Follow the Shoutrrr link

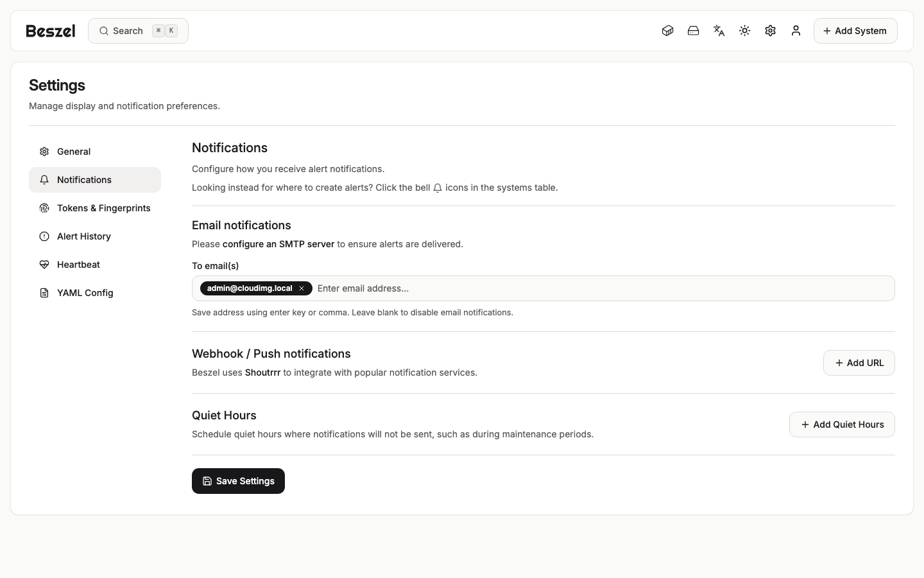pos(262,372)
